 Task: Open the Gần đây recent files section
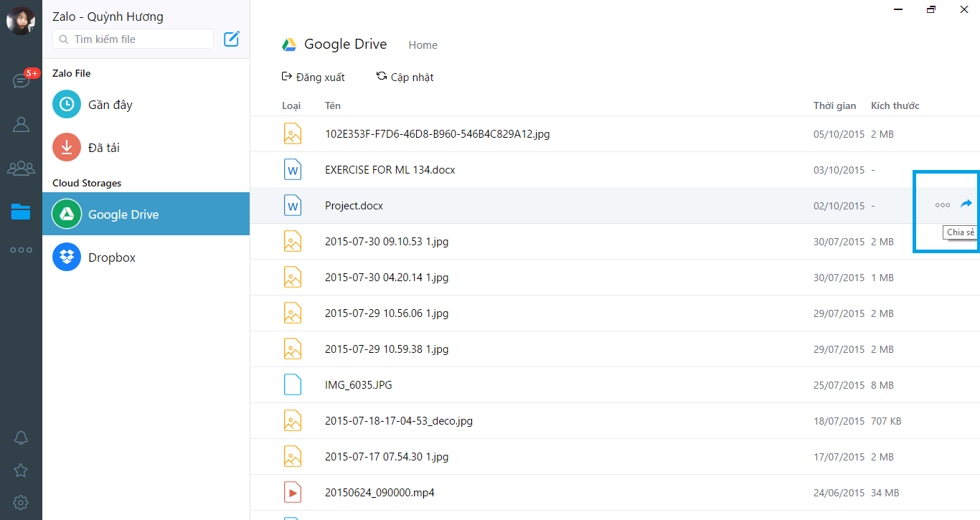point(110,105)
